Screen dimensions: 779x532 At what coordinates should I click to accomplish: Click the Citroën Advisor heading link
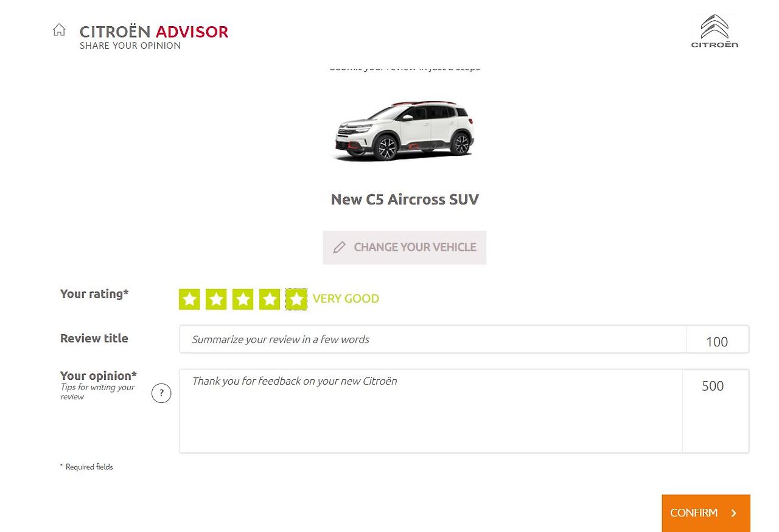[x=154, y=32]
